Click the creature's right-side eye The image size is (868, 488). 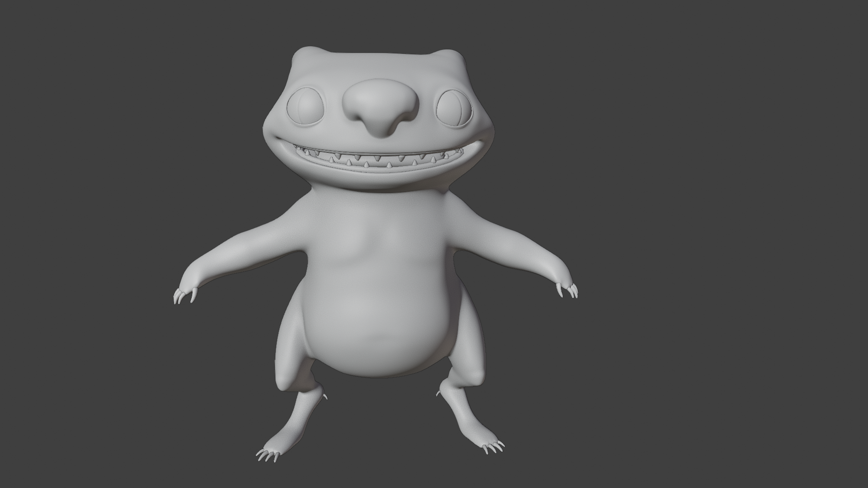coord(455,109)
